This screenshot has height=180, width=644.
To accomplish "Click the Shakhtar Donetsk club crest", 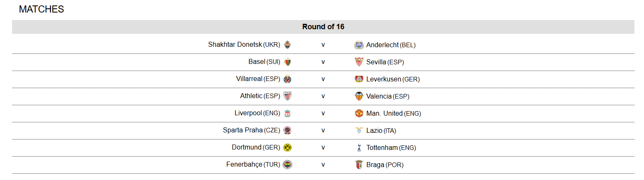I will click(287, 45).
